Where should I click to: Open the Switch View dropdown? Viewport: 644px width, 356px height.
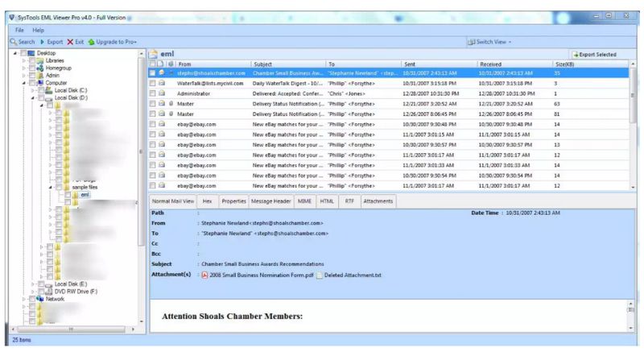point(491,41)
